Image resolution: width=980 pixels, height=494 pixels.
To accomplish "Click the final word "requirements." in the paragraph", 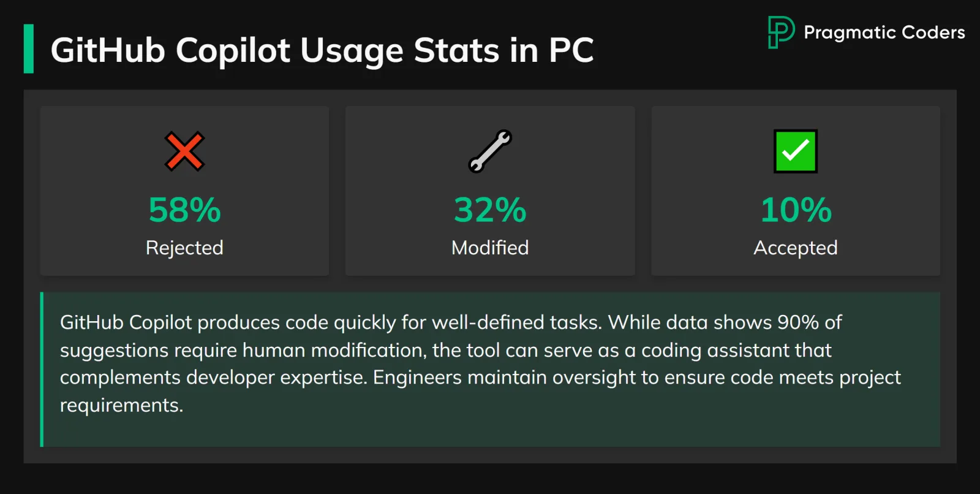I will 121,405.
